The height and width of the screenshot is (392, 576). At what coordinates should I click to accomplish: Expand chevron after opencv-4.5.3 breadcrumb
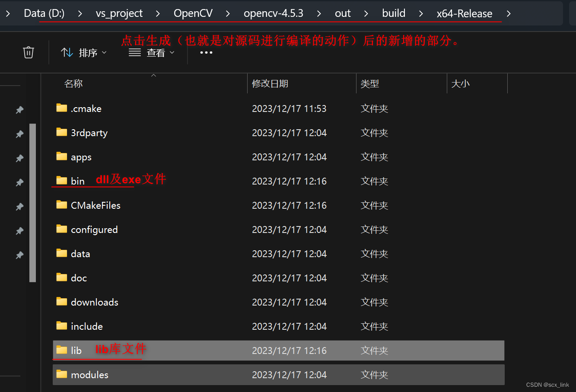point(319,14)
